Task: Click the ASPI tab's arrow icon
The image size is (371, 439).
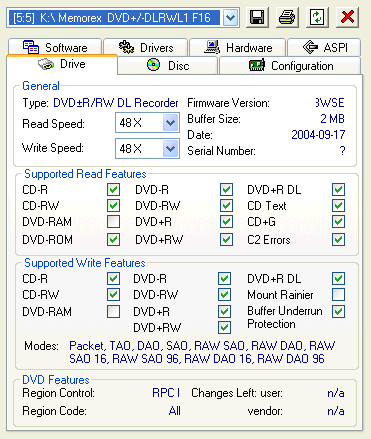Action: tap(310, 47)
